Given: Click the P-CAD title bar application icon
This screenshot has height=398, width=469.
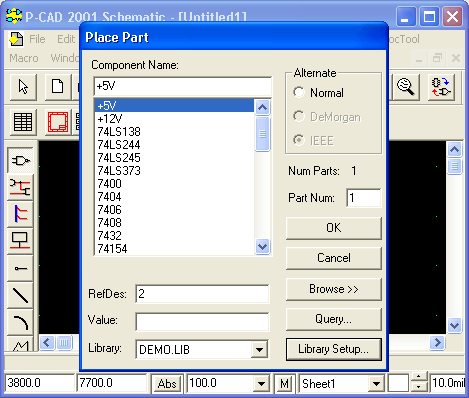Looking at the screenshot, I should [x=14, y=16].
